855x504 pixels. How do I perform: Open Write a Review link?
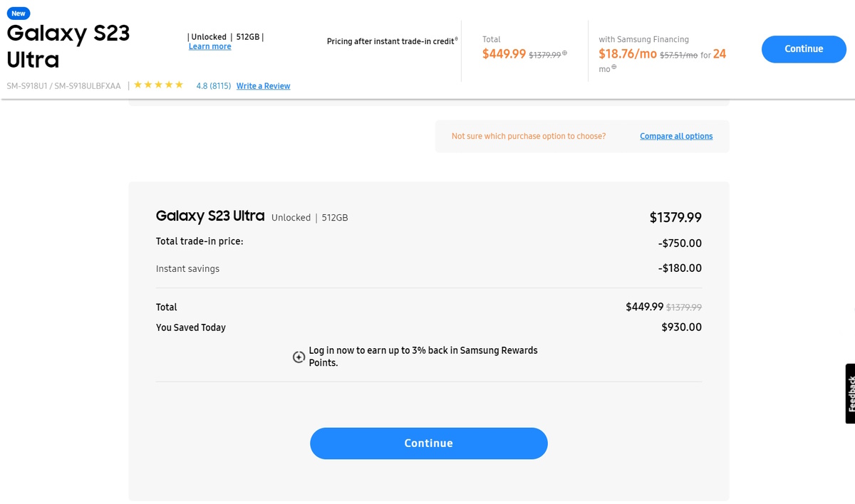coord(263,86)
